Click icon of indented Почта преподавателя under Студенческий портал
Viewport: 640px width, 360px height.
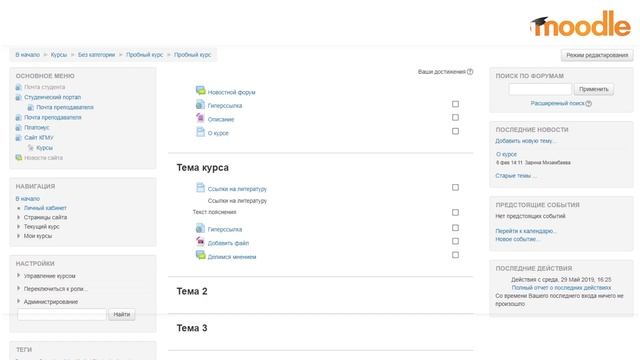[31, 107]
